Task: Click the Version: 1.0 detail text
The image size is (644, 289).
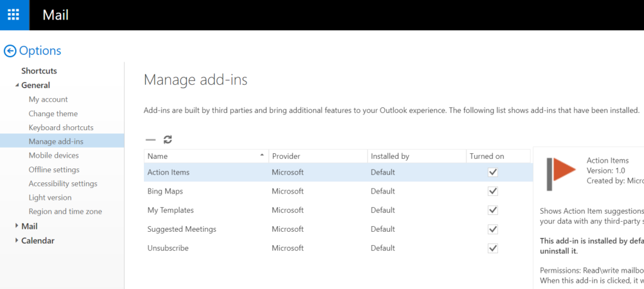Action: coord(606,170)
